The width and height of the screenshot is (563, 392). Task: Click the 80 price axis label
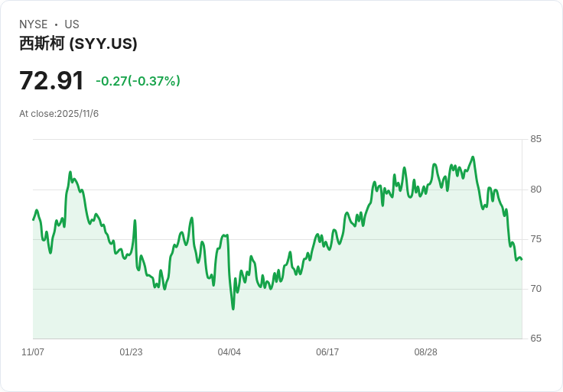535,190
